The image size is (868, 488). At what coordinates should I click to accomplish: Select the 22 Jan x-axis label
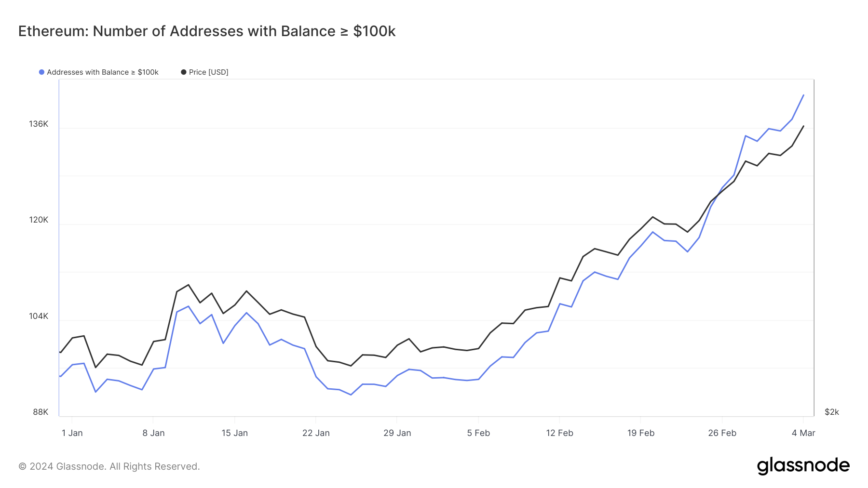tap(316, 433)
